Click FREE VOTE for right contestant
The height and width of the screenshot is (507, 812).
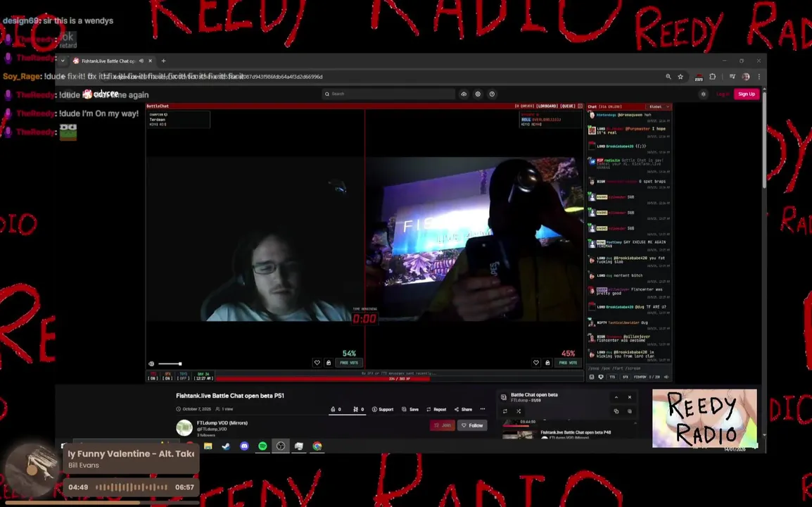[x=568, y=363]
